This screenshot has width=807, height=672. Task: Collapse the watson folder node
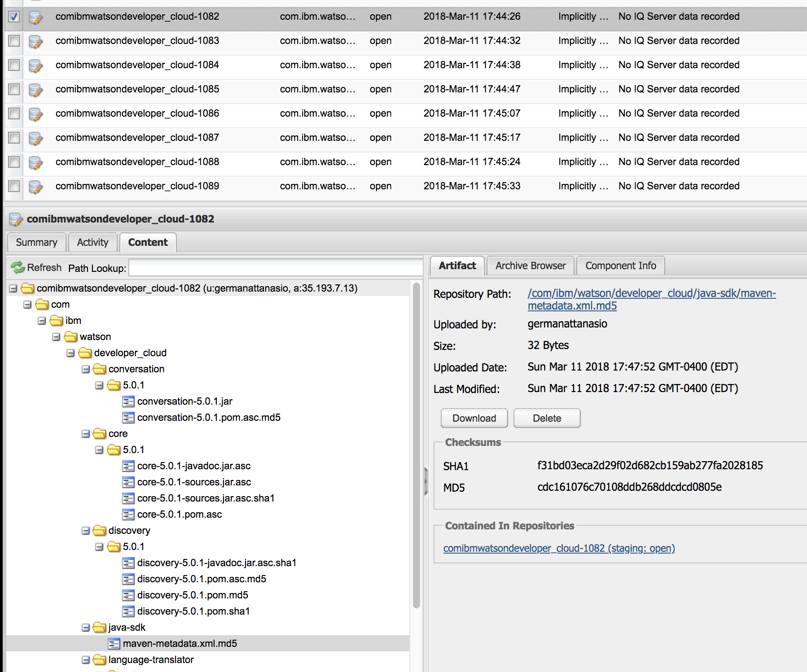[x=56, y=337]
